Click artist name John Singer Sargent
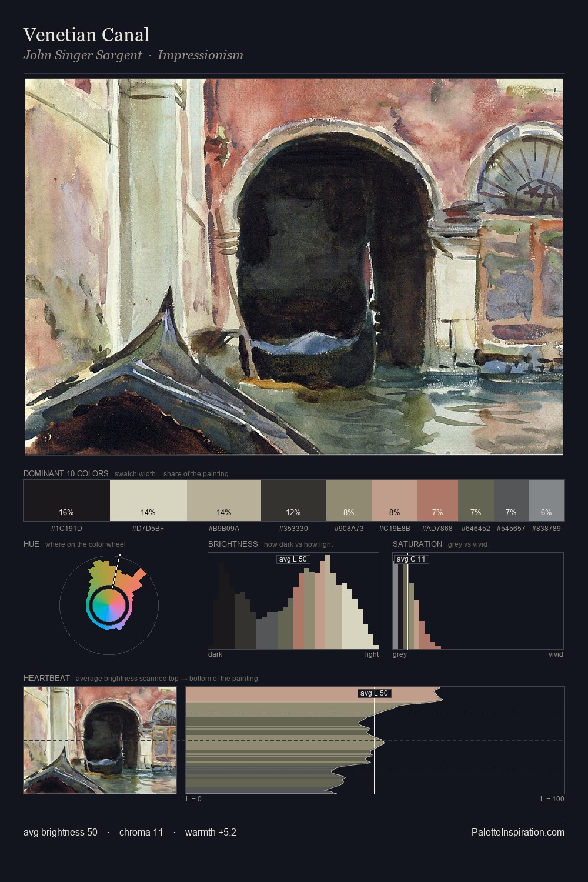This screenshot has height=882, width=588. click(82, 55)
